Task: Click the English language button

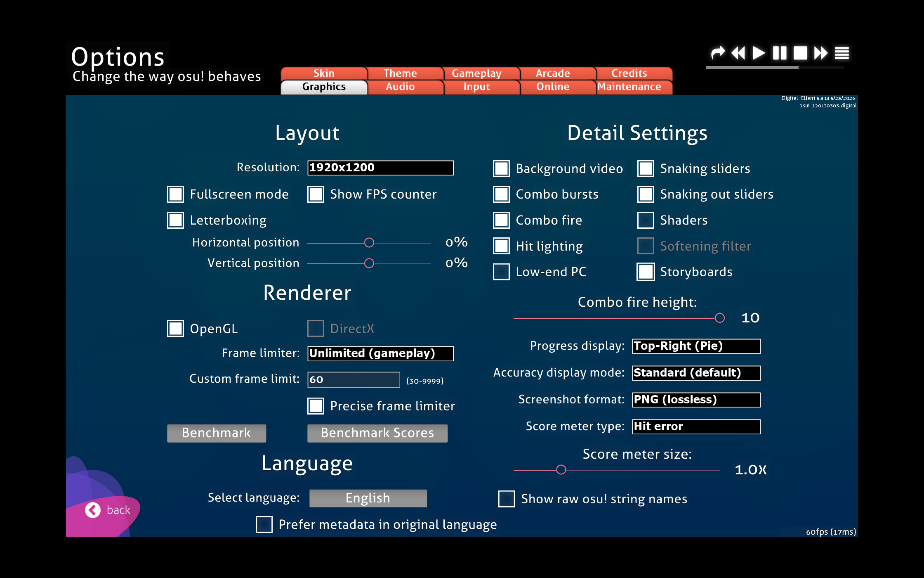Action: pyautogui.click(x=368, y=498)
